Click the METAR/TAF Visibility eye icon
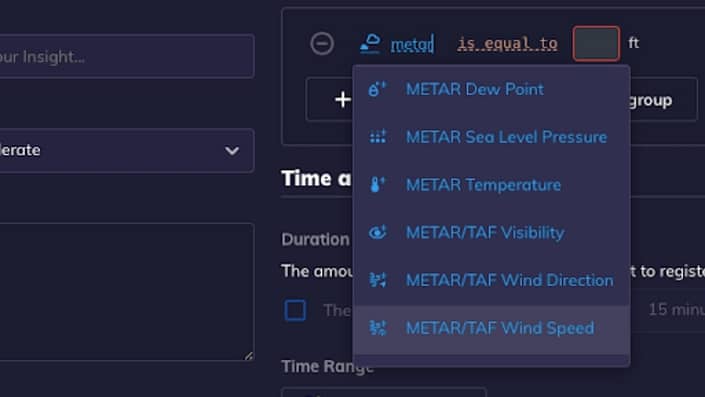This screenshot has height=397, width=705. click(x=377, y=232)
